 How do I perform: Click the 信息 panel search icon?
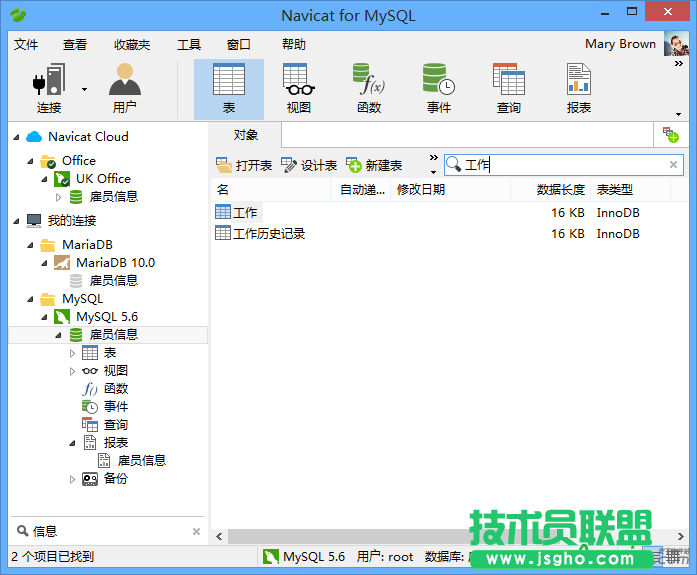tap(22, 531)
